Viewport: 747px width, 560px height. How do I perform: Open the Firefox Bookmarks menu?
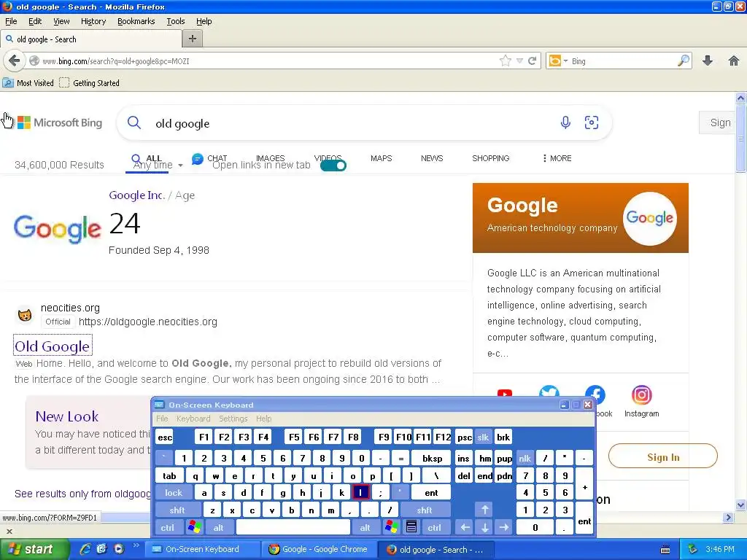(x=136, y=21)
